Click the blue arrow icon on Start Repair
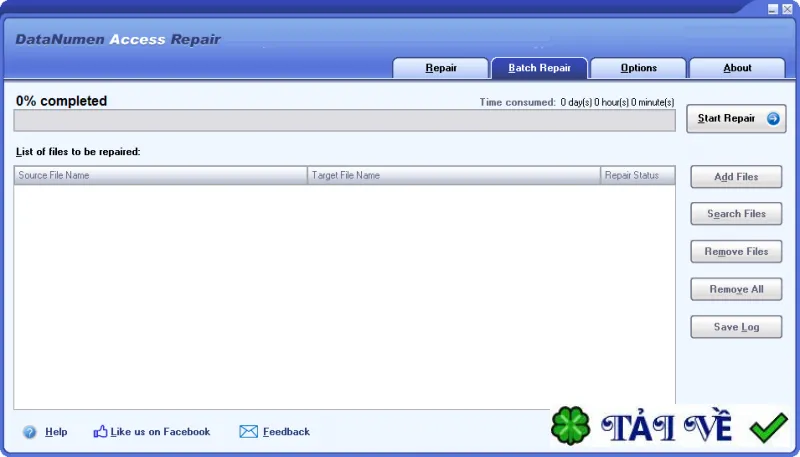The width and height of the screenshot is (800, 457). (x=773, y=118)
